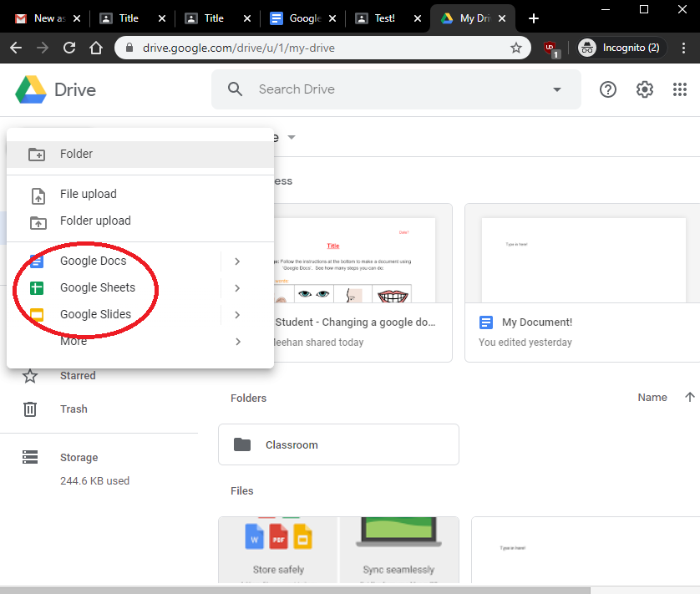Viewport: 700px width, 594px height.
Task: Expand the Google Slides submenu arrow
Action: 237,315
